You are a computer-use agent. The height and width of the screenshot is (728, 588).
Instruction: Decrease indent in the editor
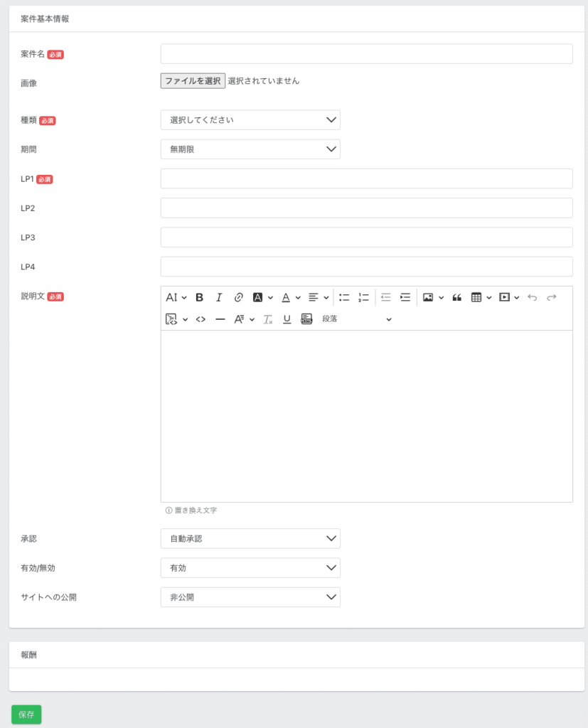point(385,298)
